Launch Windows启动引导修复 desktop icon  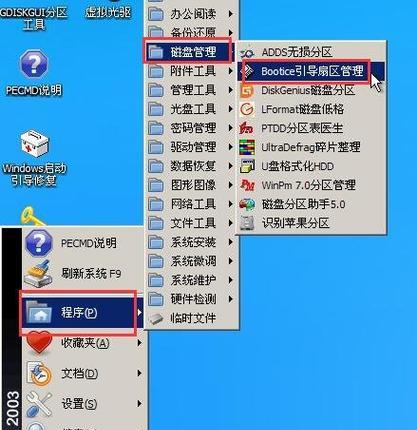(34, 144)
